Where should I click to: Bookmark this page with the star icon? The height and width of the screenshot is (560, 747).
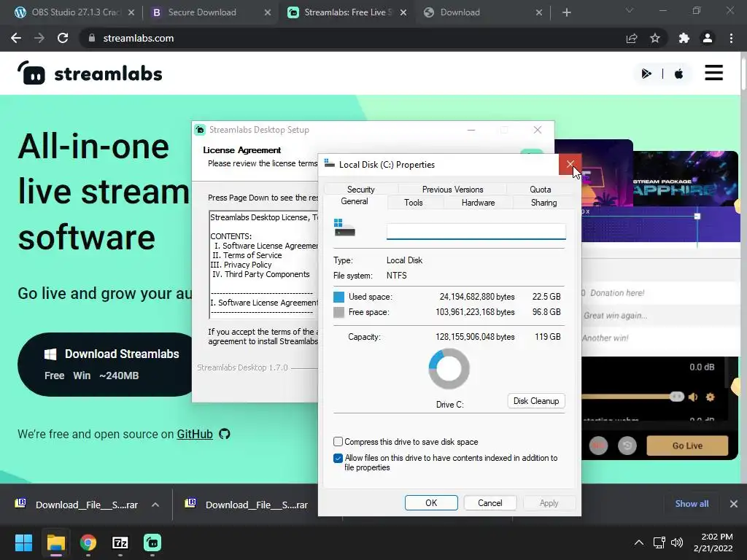(655, 38)
